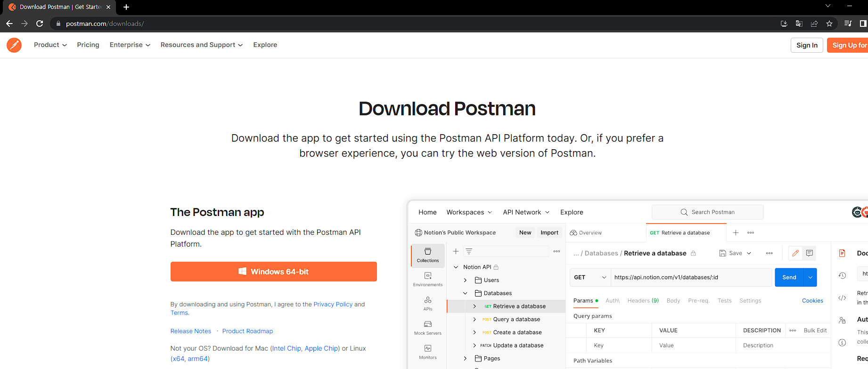Expand the Enterprise menu
Image resolution: width=868 pixels, height=369 pixels.
coord(130,45)
